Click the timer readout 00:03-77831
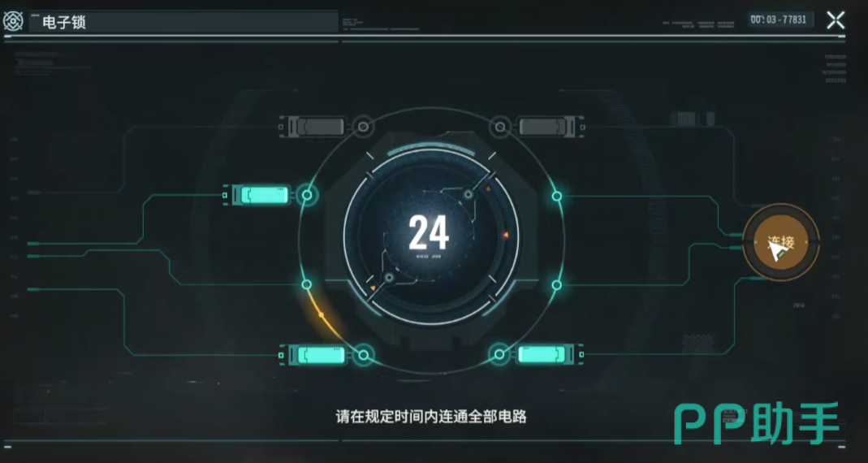The height and width of the screenshot is (463, 868). point(781,19)
